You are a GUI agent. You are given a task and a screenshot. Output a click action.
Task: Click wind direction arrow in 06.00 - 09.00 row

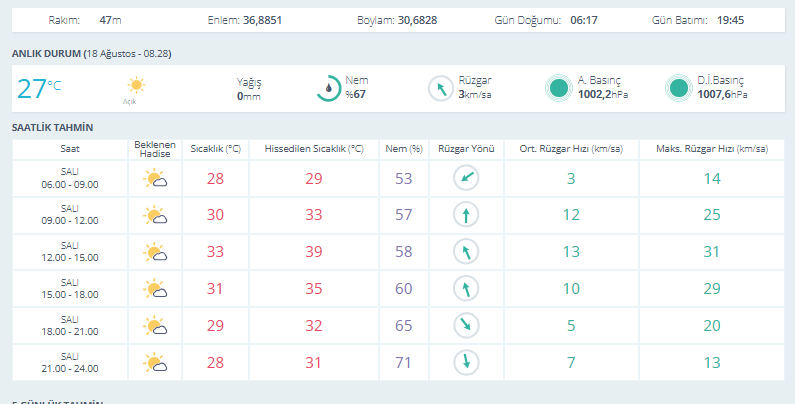466,178
